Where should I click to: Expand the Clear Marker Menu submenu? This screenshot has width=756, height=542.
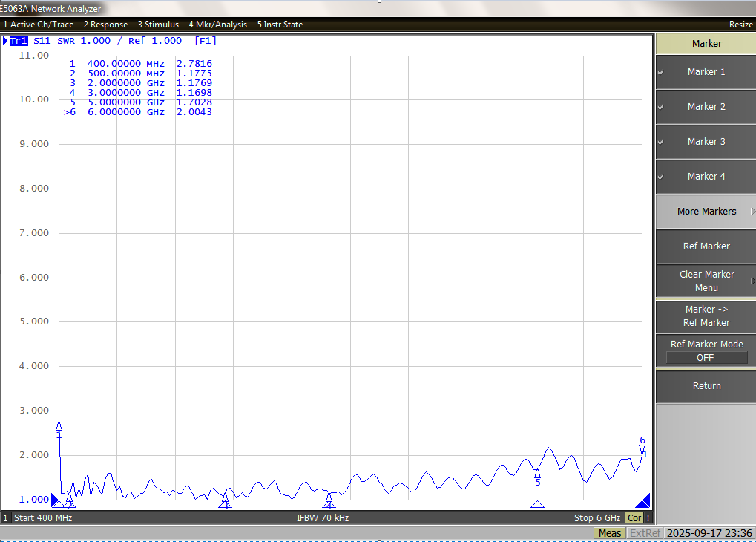pos(706,281)
